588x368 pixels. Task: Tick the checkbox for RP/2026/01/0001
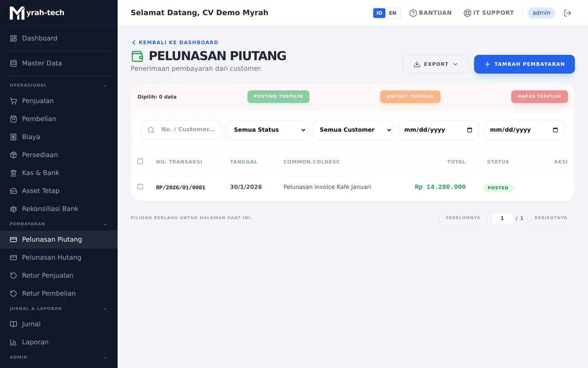pyautogui.click(x=140, y=187)
